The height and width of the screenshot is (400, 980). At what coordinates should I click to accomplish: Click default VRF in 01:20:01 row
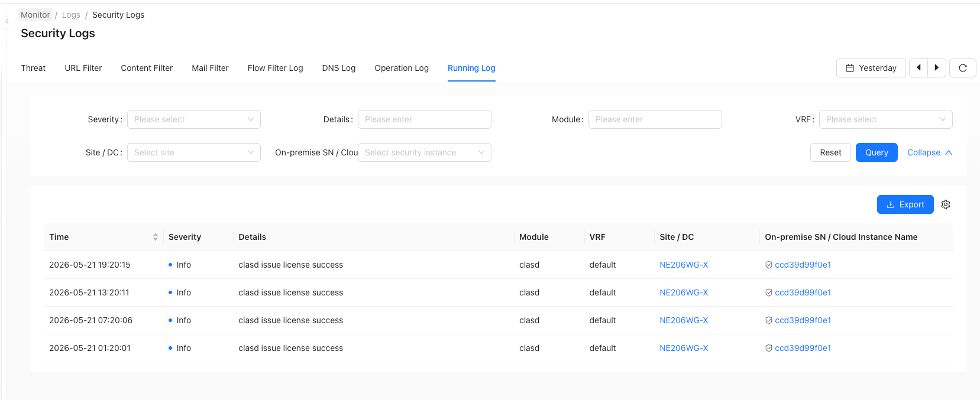coord(603,348)
